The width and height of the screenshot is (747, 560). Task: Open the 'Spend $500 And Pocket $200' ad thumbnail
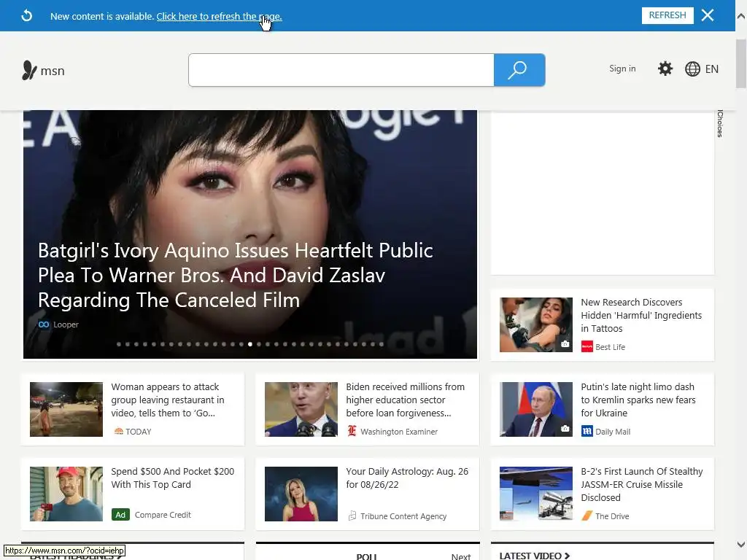pos(66,494)
